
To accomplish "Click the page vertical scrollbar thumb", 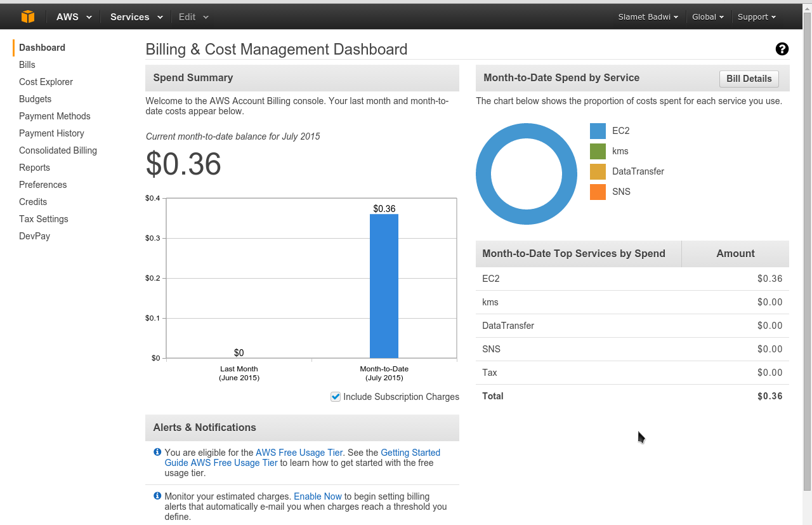I will [x=807, y=251].
